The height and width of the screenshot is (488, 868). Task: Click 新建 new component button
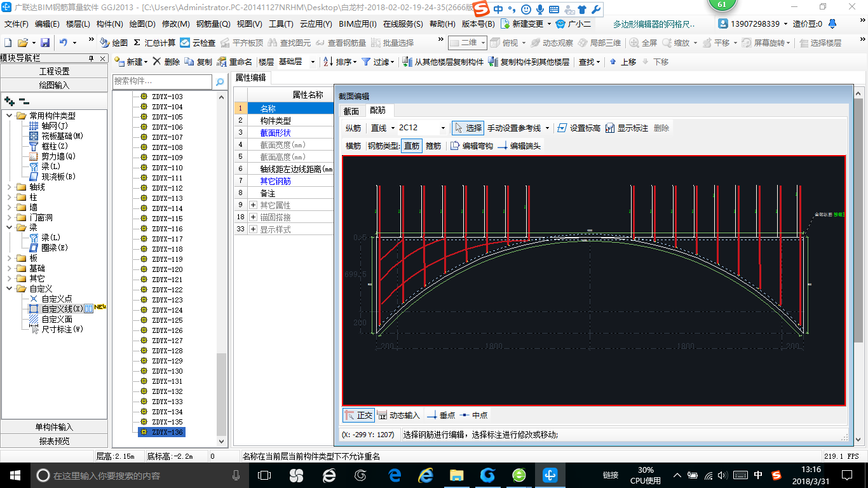point(131,62)
